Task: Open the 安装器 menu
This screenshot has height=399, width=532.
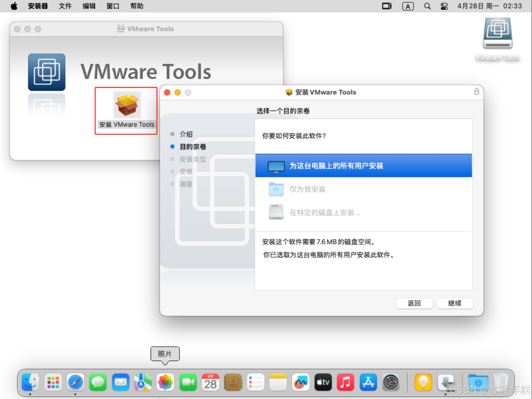Action: tap(38, 6)
